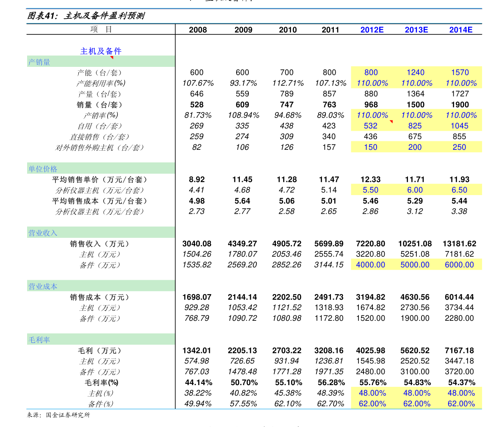The height and width of the screenshot is (427, 504).
Task: Select the 单位价格 section label cell
Action: pyautogui.click(x=101, y=168)
